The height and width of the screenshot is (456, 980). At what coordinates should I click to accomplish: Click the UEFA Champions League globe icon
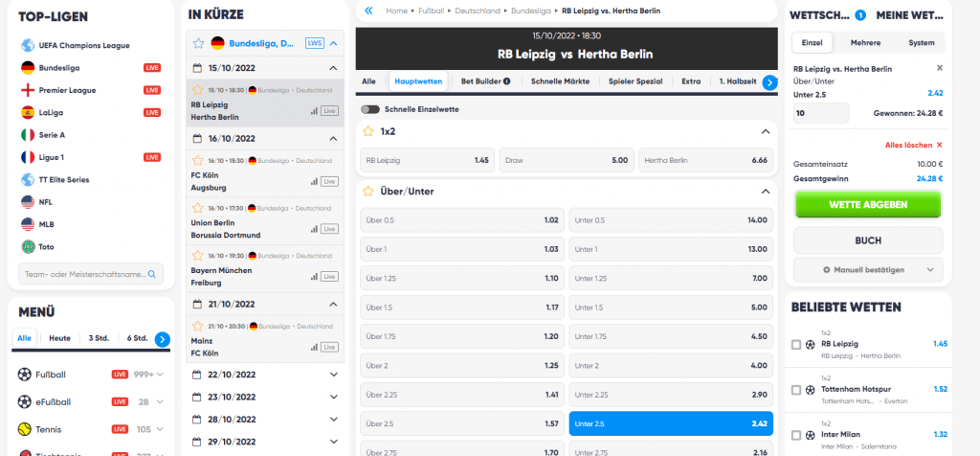click(28, 45)
